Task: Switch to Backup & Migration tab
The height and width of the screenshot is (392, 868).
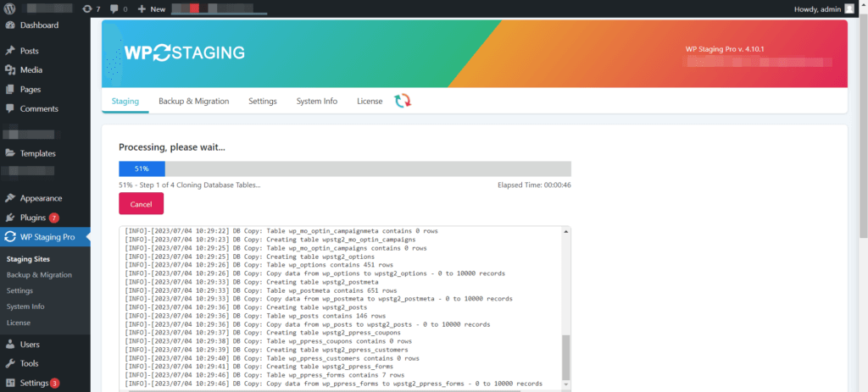Action: pos(194,102)
